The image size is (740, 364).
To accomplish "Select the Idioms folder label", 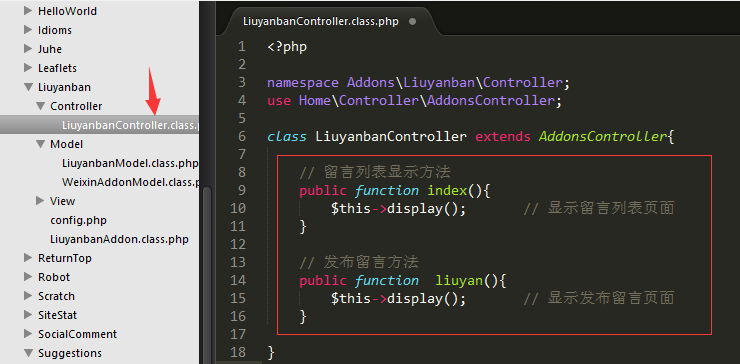I will 55,30.
